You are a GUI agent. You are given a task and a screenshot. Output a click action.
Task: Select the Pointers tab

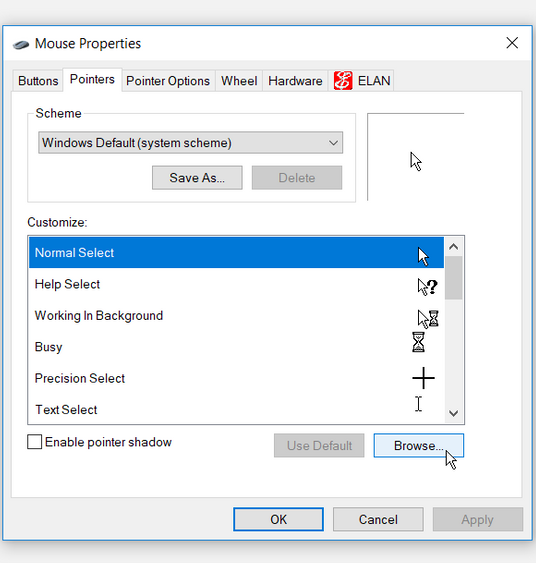[92, 79]
